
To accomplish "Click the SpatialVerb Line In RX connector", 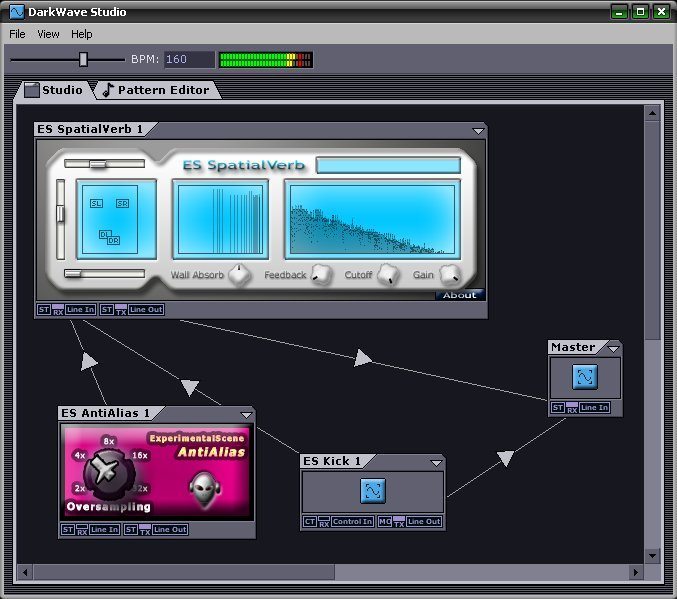I will (x=58, y=310).
